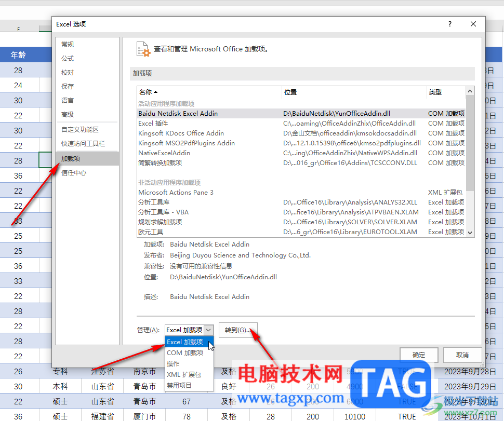Select the 规划求解加载项 row
The height and width of the screenshot is (421, 504).
coord(301,222)
